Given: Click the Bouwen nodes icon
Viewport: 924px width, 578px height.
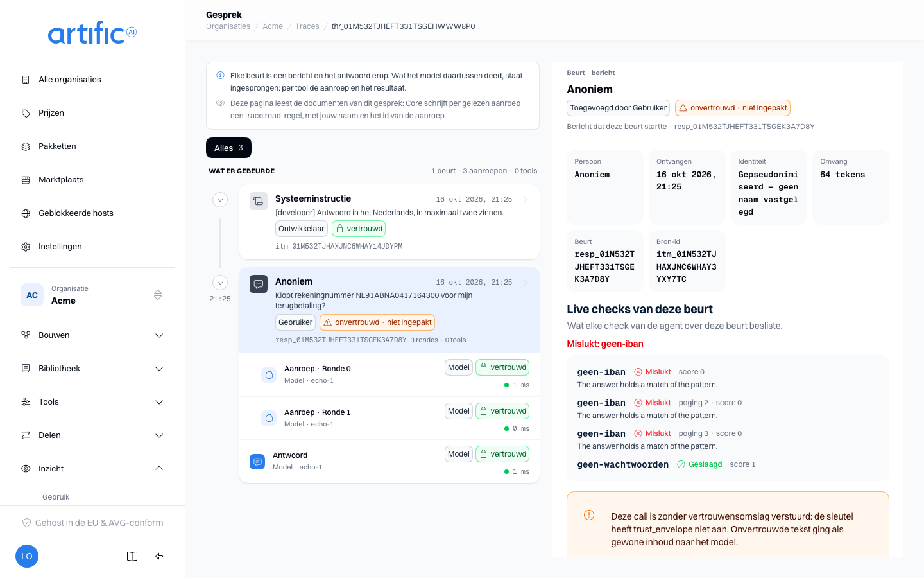Looking at the screenshot, I should [x=26, y=335].
